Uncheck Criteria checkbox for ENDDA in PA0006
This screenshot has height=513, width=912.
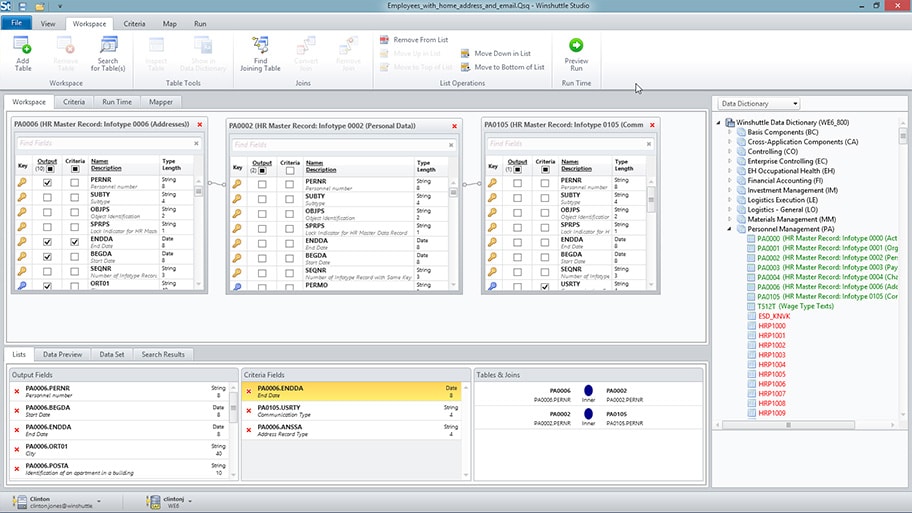point(75,242)
